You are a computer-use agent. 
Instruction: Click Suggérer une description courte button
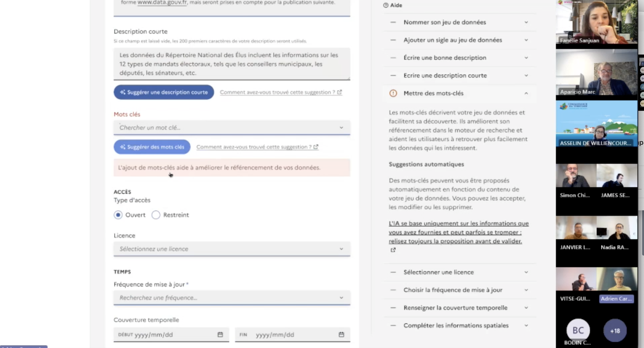click(x=164, y=92)
